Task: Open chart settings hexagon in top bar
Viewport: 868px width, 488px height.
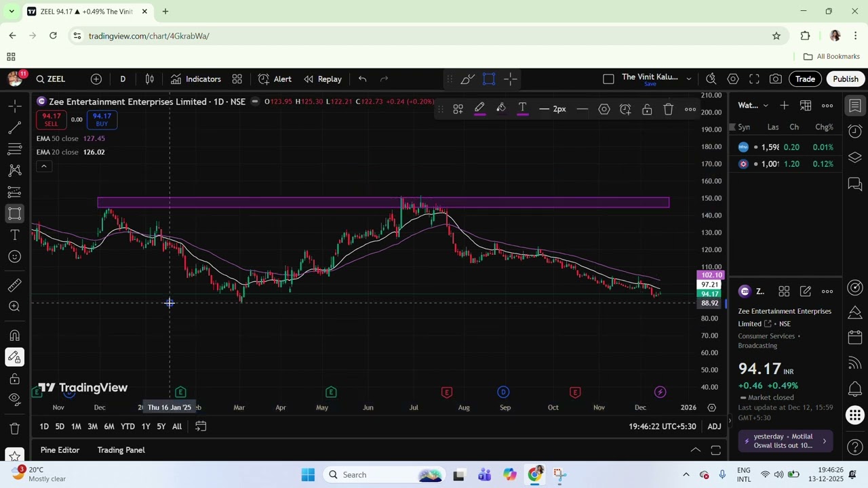Action: [x=733, y=79]
